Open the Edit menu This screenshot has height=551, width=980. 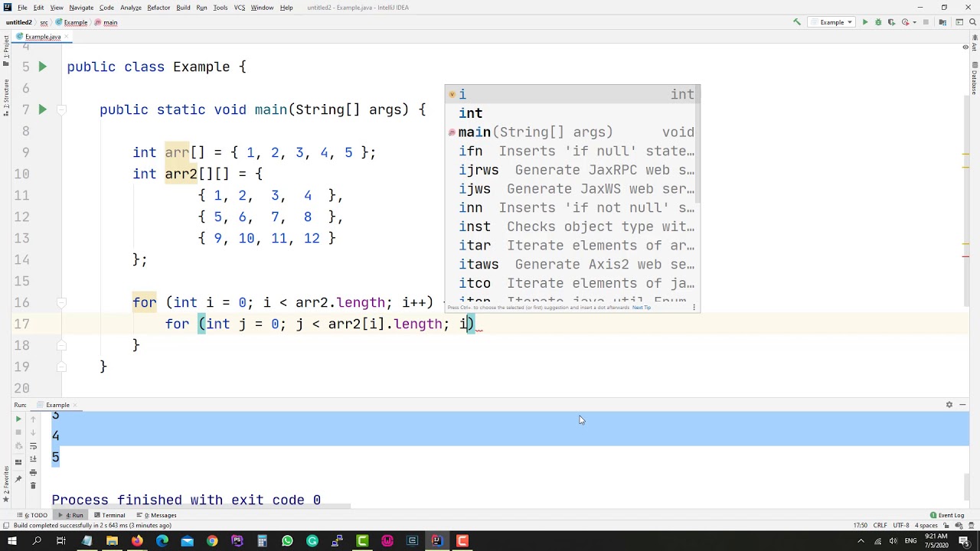tap(38, 8)
